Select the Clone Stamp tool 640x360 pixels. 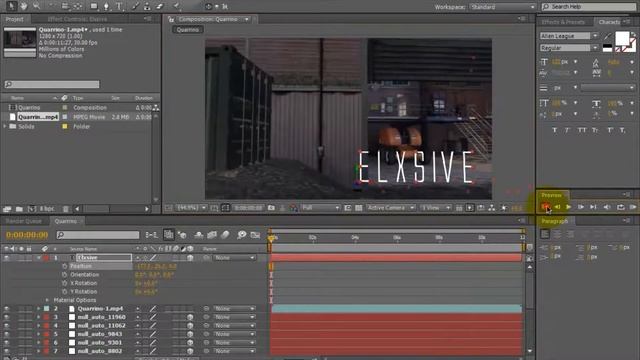tap(147, 6)
